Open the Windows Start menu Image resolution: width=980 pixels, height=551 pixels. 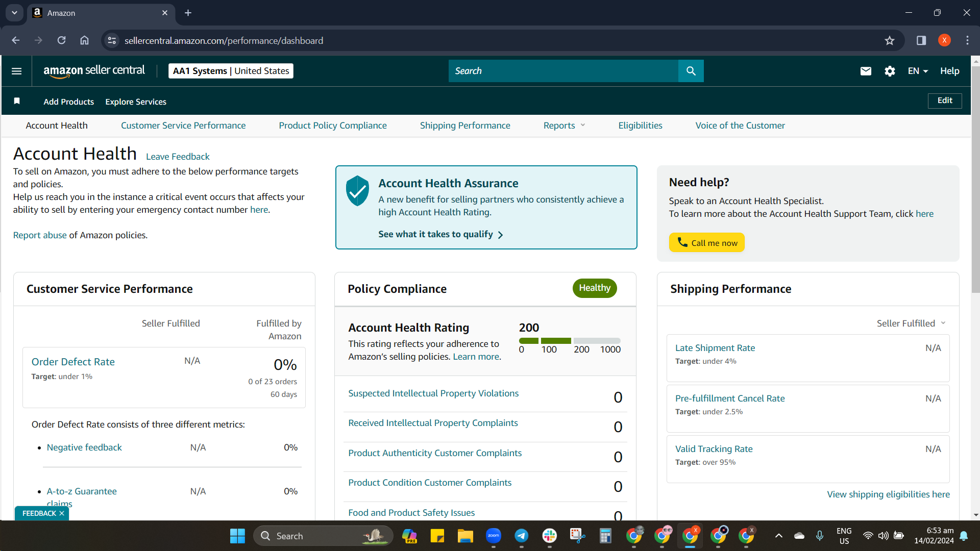click(x=237, y=536)
